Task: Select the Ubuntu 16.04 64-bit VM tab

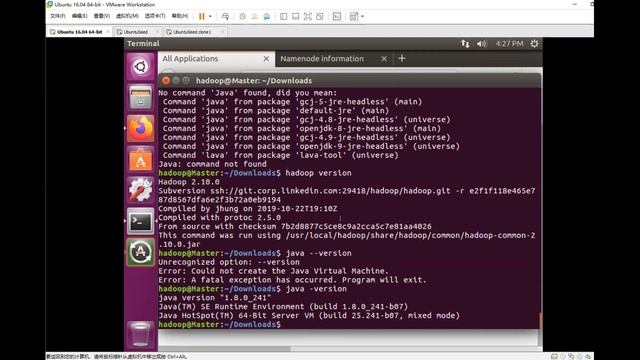Action: pyautogui.click(x=79, y=32)
